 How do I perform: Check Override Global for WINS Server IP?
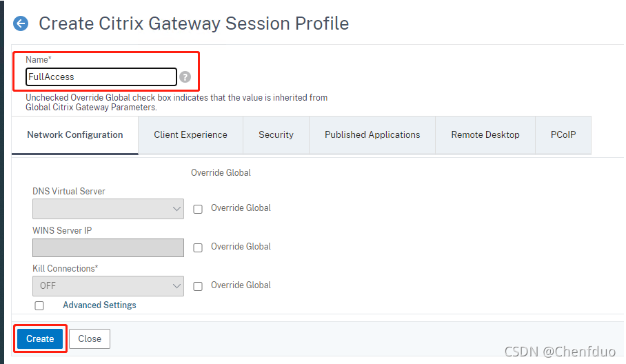(x=198, y=248)
